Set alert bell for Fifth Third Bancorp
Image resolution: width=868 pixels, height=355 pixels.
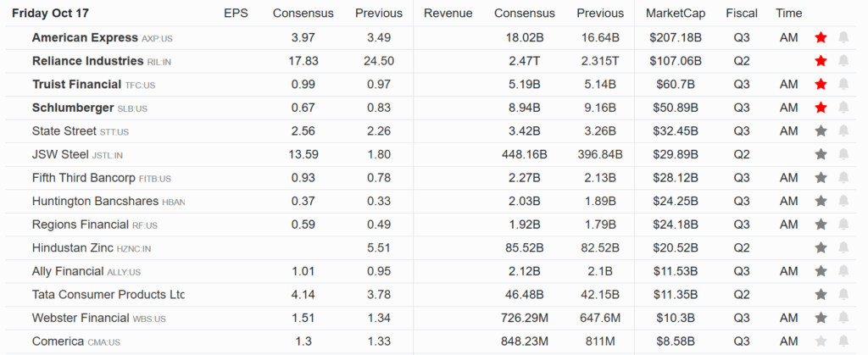tap(843, 178)
